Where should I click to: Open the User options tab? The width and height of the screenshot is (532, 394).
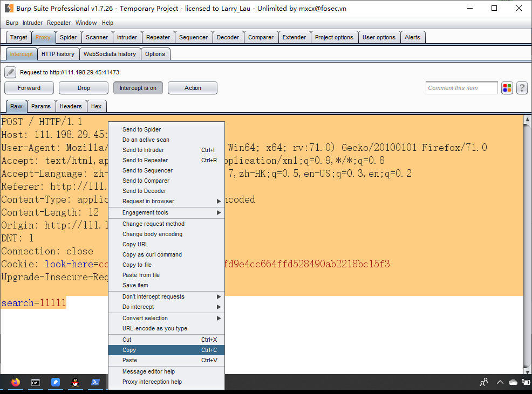[x=379, y=37]
